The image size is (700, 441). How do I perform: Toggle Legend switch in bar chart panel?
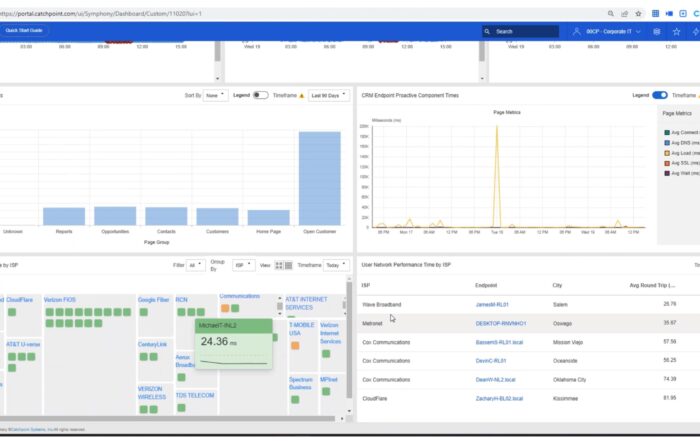tap(260, 95)
